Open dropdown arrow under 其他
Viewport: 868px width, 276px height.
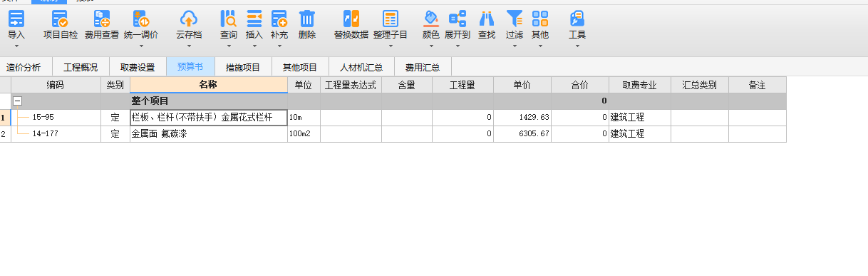point(540,46)
